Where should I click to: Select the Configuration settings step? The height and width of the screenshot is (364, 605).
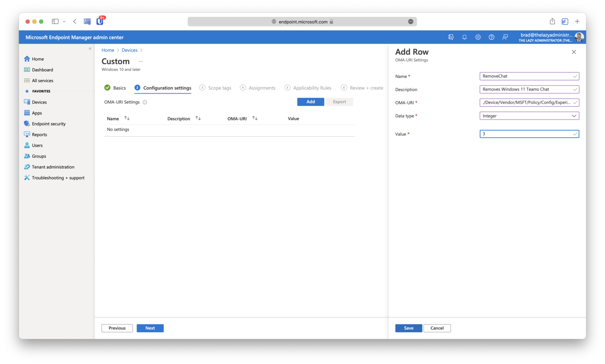163,88
